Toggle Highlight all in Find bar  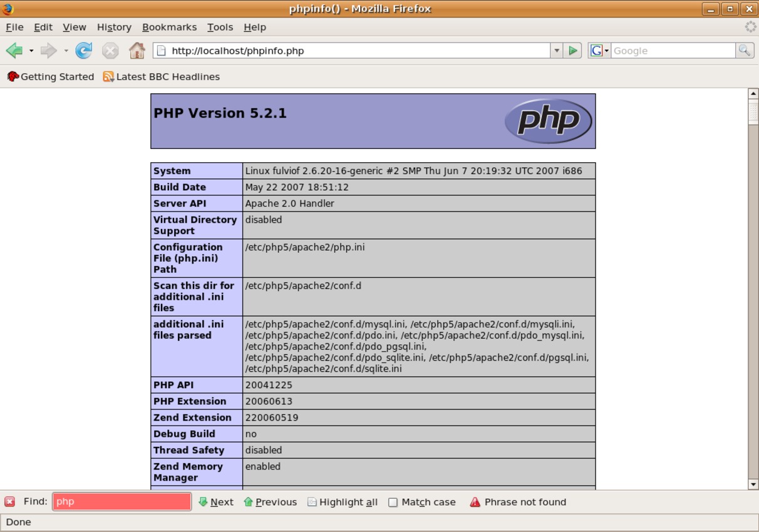(x=343, y=502)
